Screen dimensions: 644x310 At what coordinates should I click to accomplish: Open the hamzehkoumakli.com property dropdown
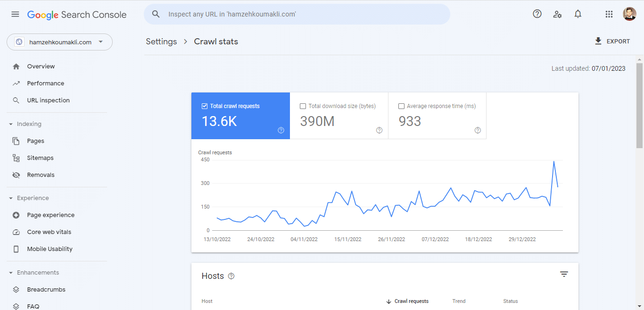tap(59, 42)
